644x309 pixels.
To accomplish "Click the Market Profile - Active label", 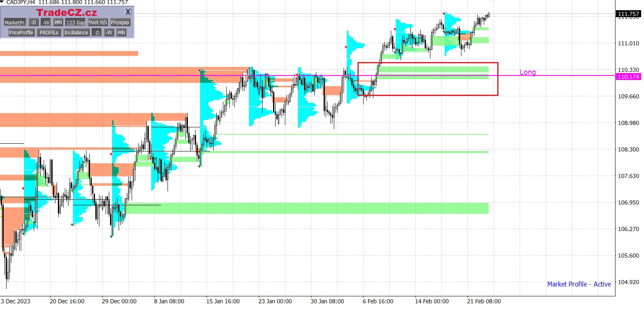I will [579, 284].
